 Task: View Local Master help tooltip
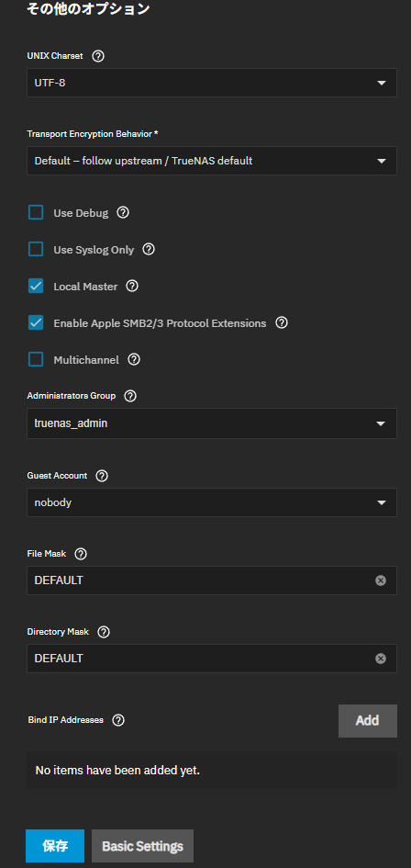(132, 287)
